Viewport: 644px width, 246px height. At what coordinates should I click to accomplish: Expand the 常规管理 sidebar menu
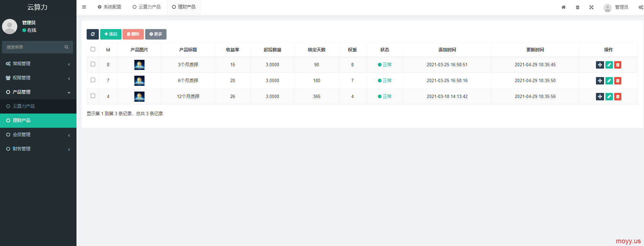point(38,64)
